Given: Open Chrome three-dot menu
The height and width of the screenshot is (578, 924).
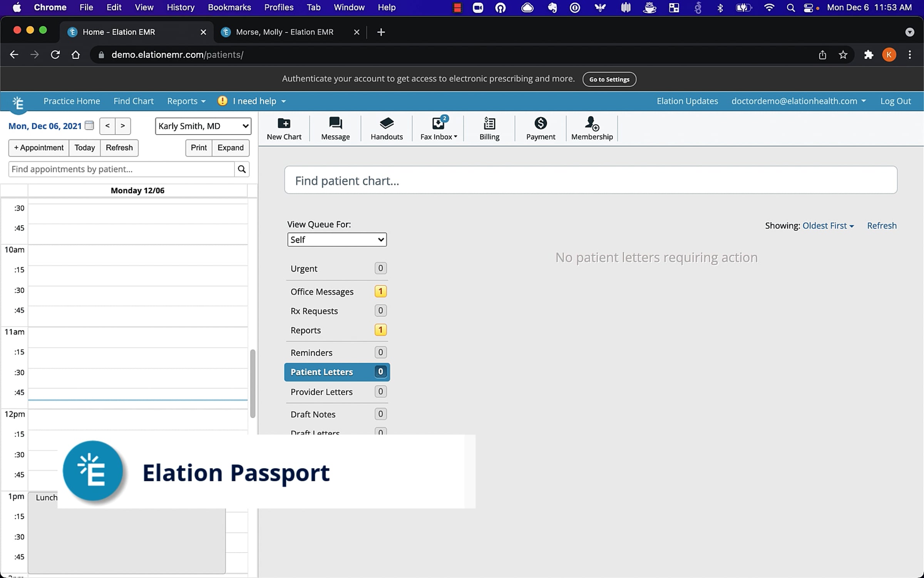Looking at the screenshot, I should tap(910, 55).
